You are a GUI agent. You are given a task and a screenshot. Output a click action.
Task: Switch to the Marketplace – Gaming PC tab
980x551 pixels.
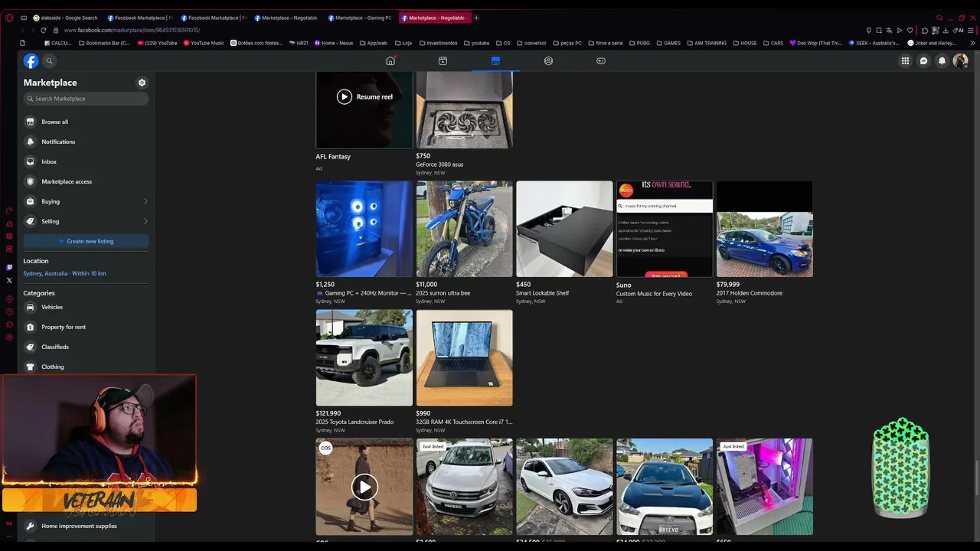359,18
